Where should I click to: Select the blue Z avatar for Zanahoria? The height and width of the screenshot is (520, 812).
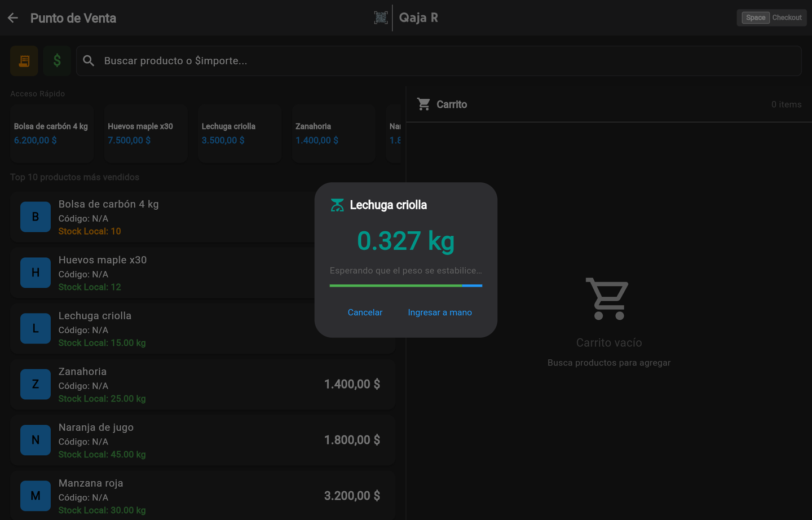pyautogui.click(x=36, y=384)
